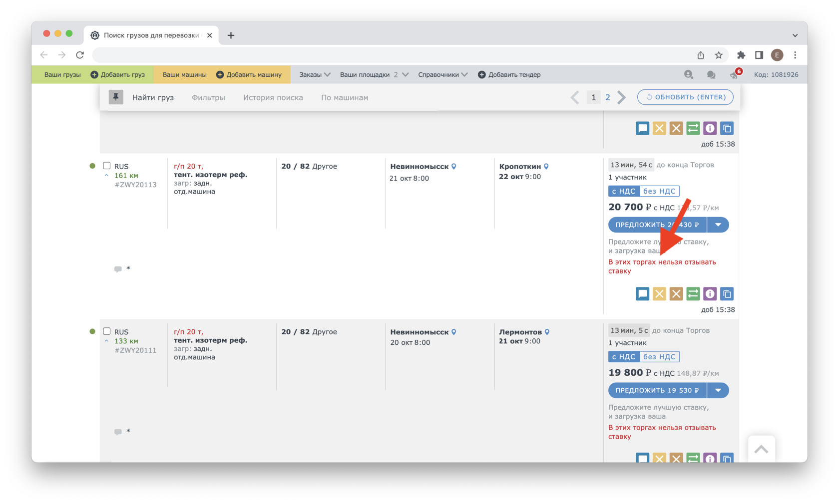Screen dimensions: 839x504
Task: Switch to the История поиска tab
Action: pos(273,97)
